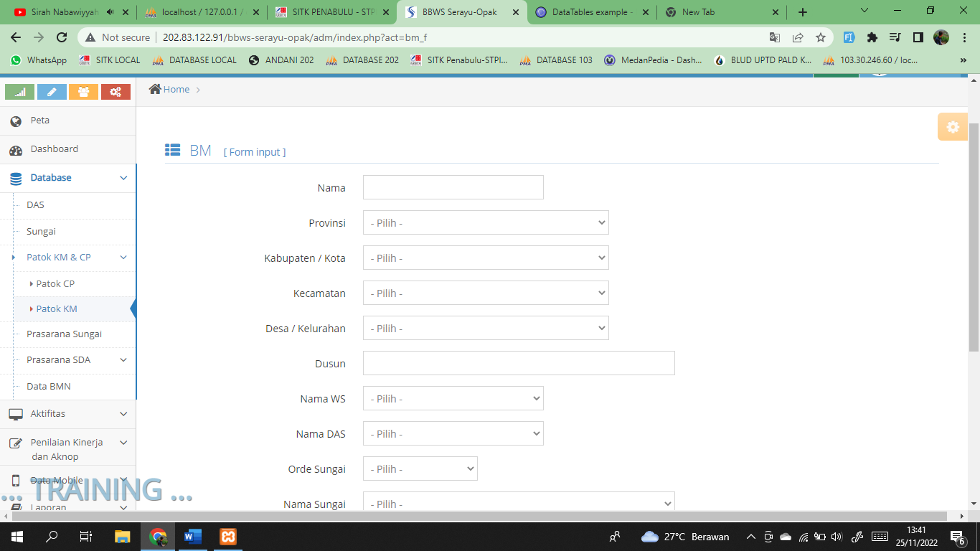The width and height of the screenshot is (980, 551).
Task: Click the green signal bars shortcut button
Action: click(x=20, y=92)
